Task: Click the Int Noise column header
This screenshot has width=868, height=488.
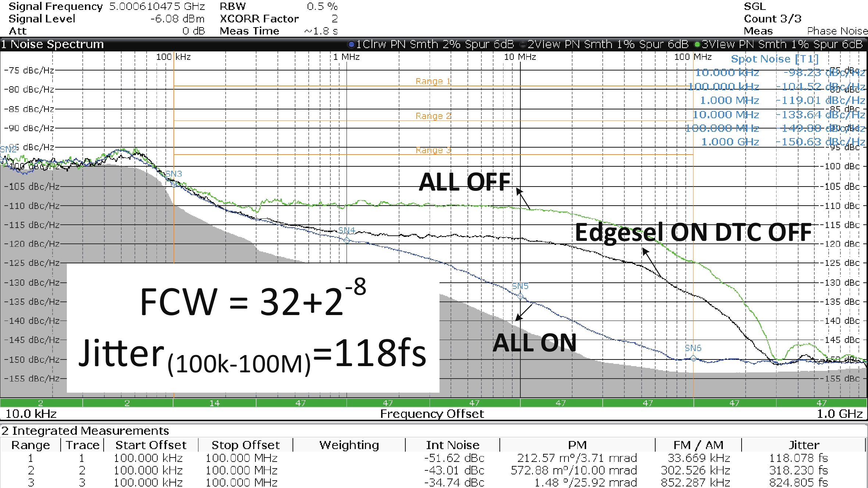Action: pyautogui.click(x=452, y=445)
